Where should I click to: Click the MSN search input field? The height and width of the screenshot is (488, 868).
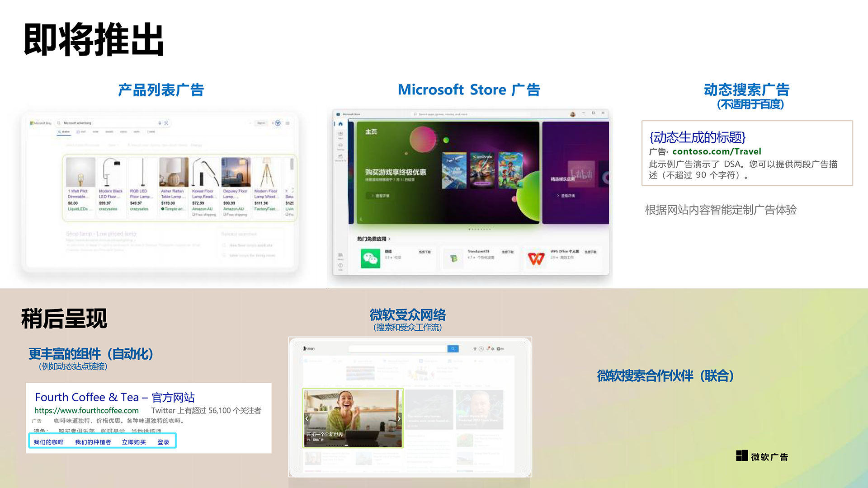398,349
